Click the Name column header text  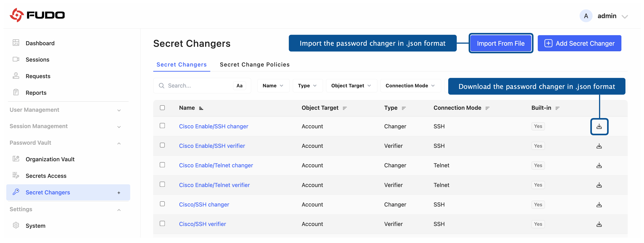(x=187, y=108)
